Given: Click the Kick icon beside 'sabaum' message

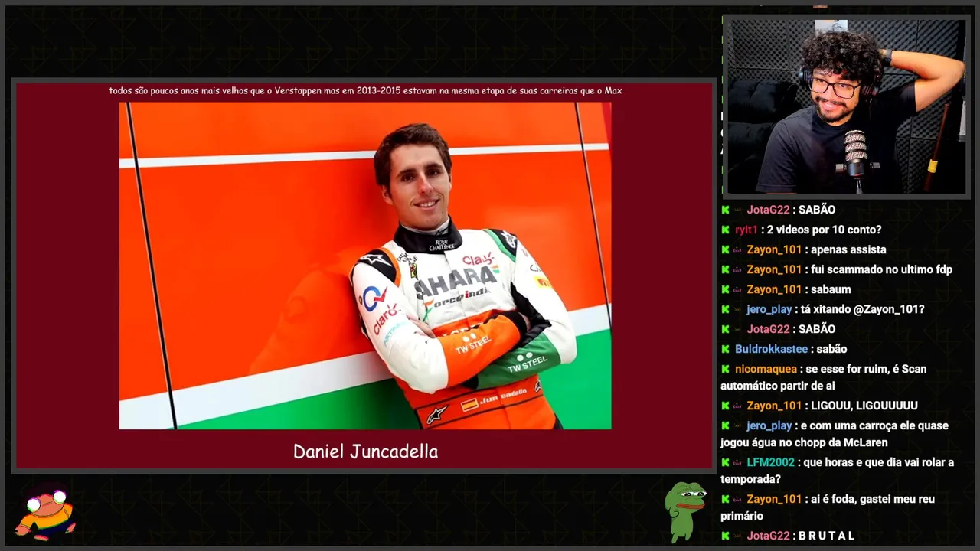Looking at the screenshot, I should pos(725,289).
